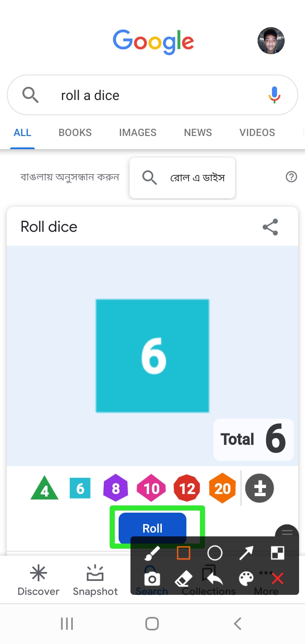Select the 12-sided red die
This screenshot has width=305, height=644.
[187, 489]
